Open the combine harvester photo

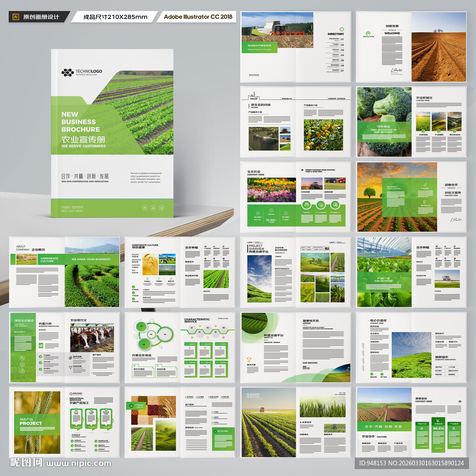[x=278, y=30]
